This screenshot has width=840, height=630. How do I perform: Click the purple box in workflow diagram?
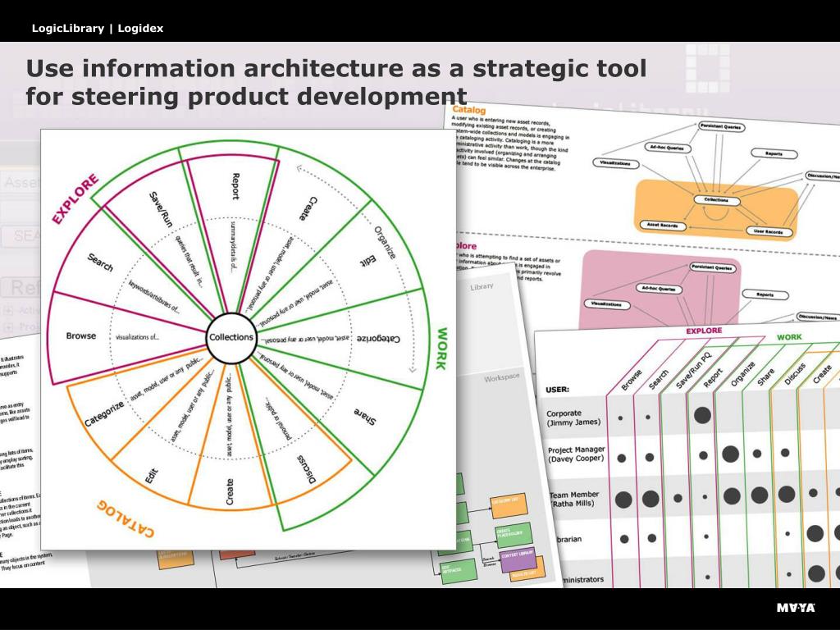[x=518, y=560]
